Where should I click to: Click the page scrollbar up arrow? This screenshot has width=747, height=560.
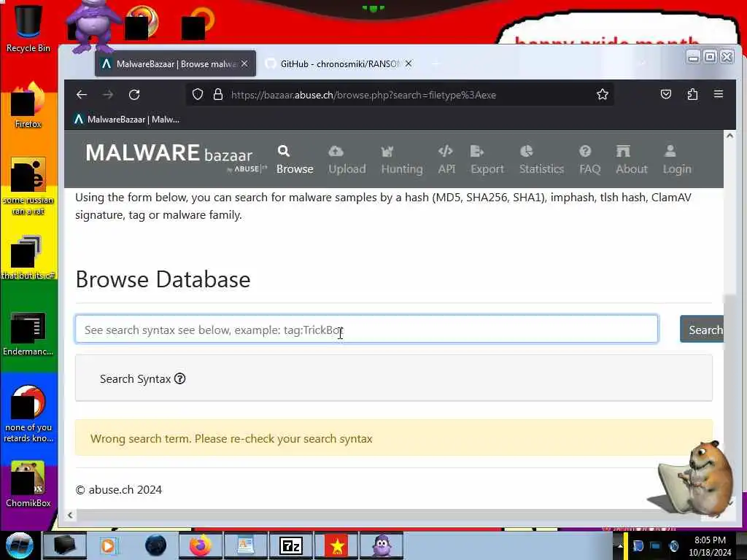729,136
